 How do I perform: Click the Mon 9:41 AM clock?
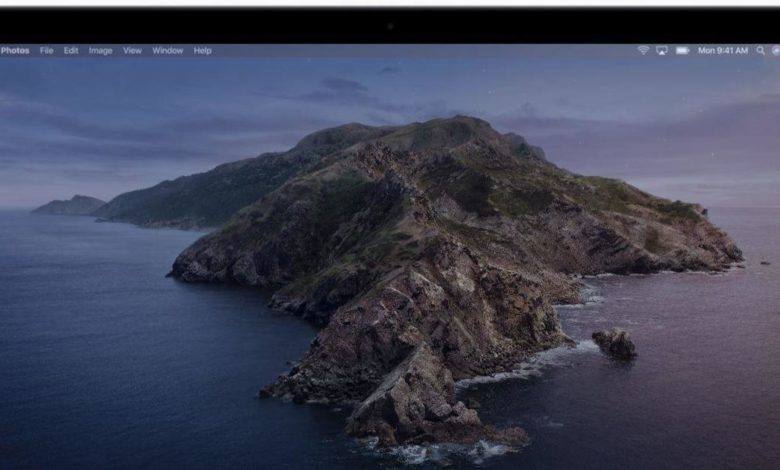[x=723, y=51]
